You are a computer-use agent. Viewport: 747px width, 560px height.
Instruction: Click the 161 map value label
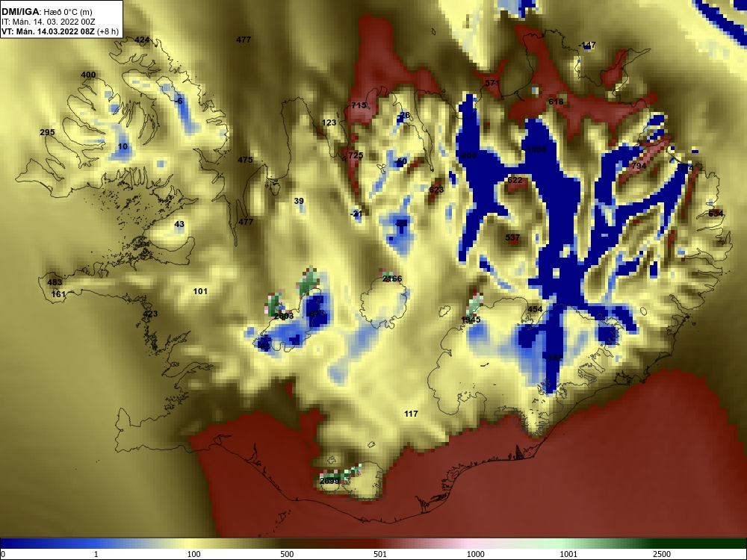coord(58,294)
